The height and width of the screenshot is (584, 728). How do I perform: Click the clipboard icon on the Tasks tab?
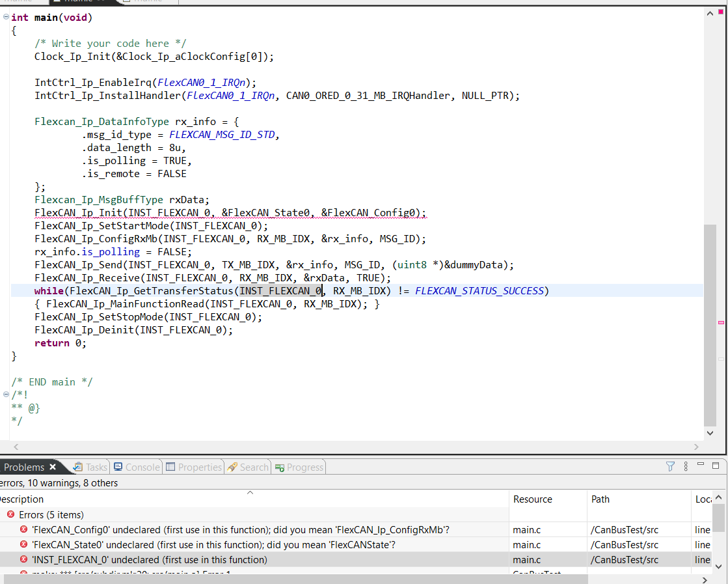(x=78, y=466)
